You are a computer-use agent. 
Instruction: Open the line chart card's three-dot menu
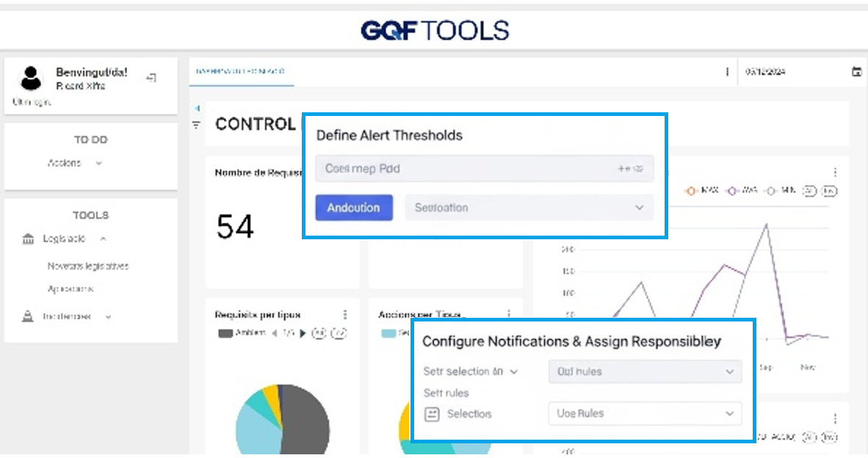[x=835, y=172]
